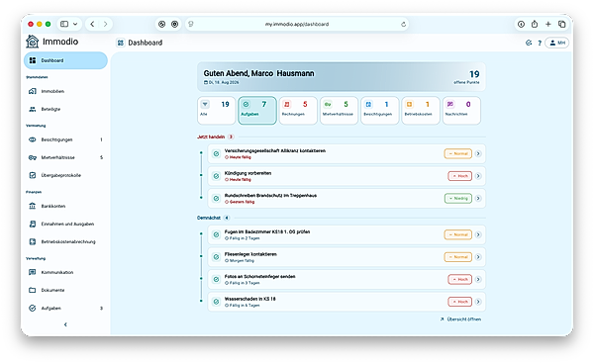Image resolution: width=594 pixels, height=364 pixels.
Task: Open Beteiligte in the sidebar
Action: (x=65, y=109)
